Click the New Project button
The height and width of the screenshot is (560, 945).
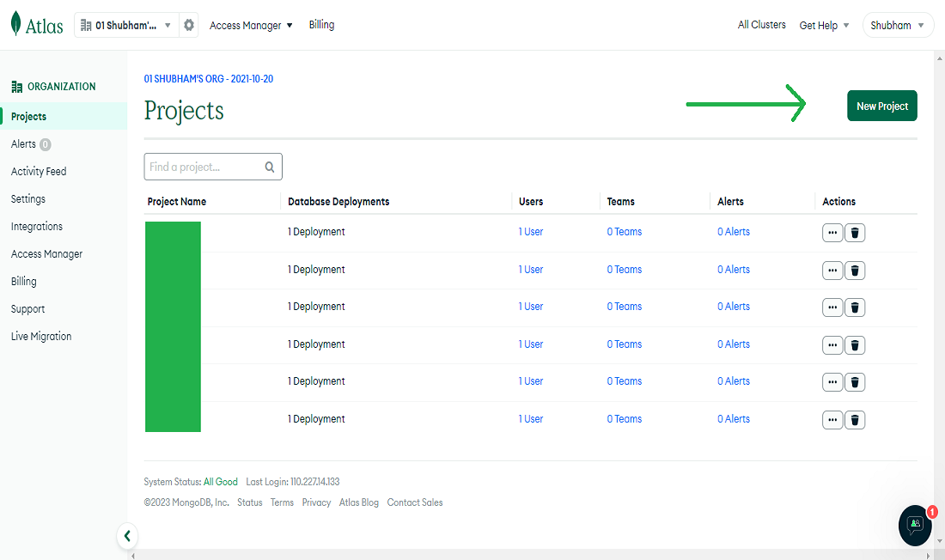882,106
